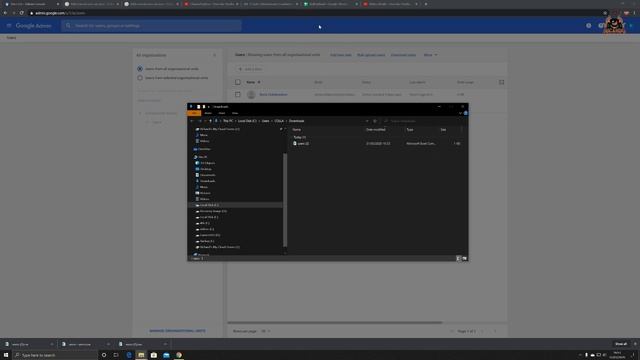Click Bulk upload users link

coord(371,55)
